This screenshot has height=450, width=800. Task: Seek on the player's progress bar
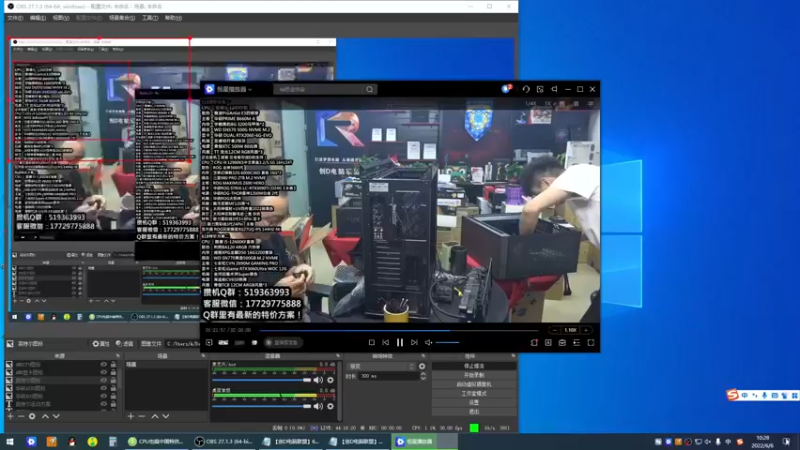coord(399,331)
